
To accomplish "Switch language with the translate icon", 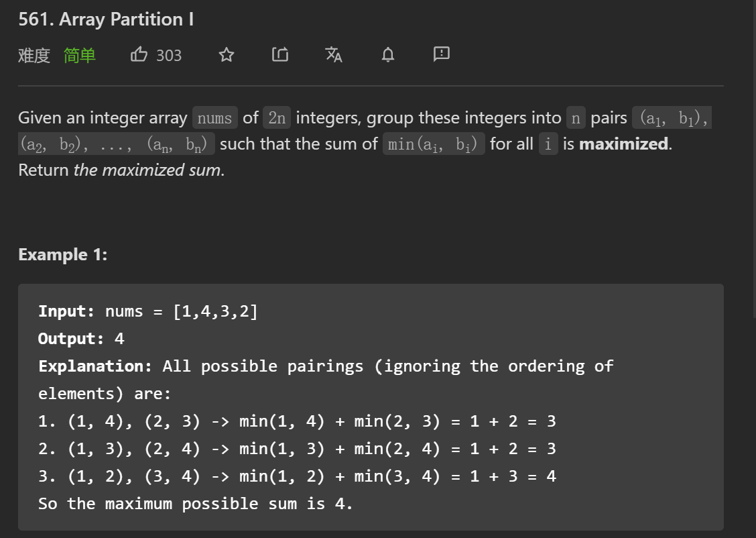I will 334,55.
